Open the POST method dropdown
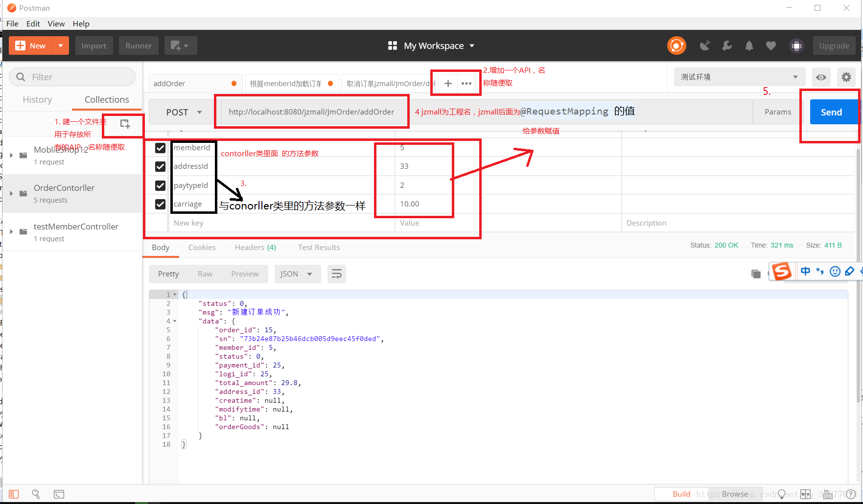863x504 pixels. pos(184,112)
